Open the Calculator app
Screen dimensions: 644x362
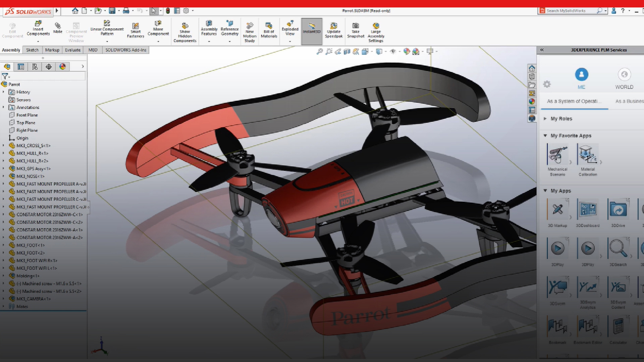pos(618,330)
